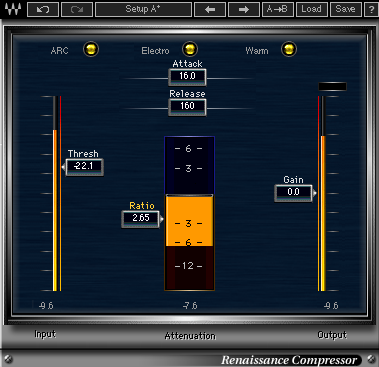379x367 pixels.
Task: Go to previous preset with left arrow
Action: pos(210,9)
